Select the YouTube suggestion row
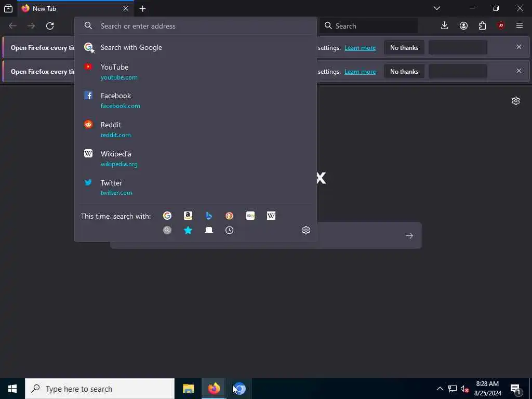The height and width of the screenshot is (399, 532). (x=195, y=72)
